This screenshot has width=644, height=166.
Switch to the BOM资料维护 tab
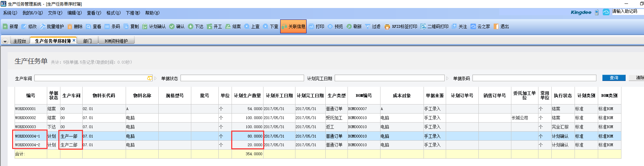116,41
